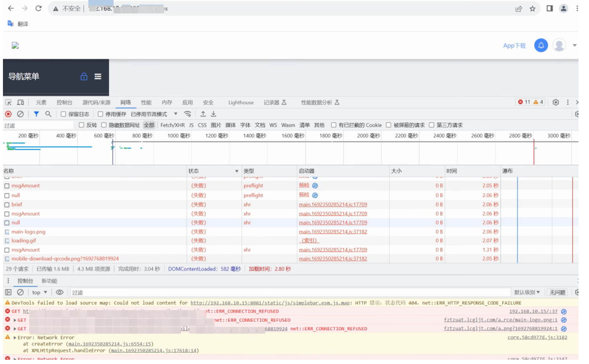Image resolution: width=589 pixels, height=364 pixels.
Task: Click the lock icon in the navigation menu
Action: (x=84, y=76)
